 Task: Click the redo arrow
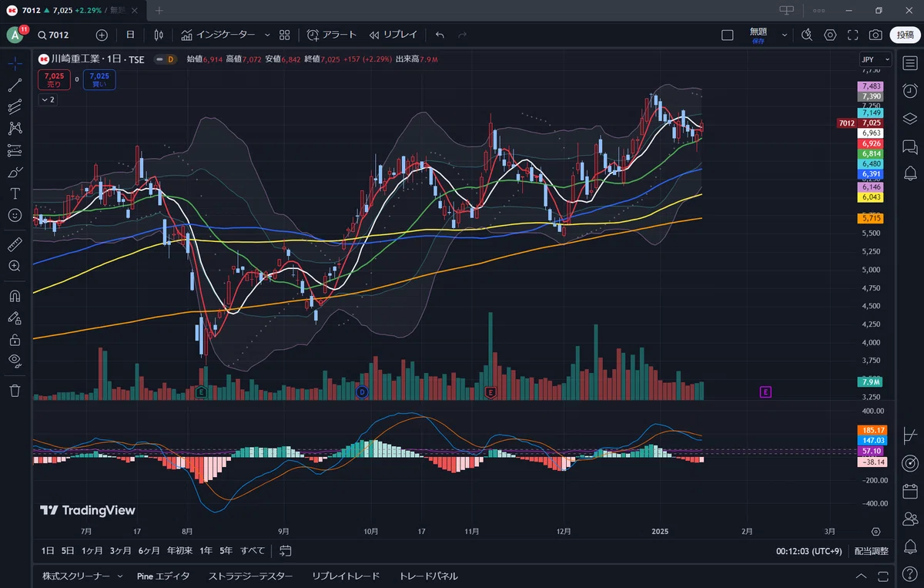pyautogui.click(x=463, y=35)
